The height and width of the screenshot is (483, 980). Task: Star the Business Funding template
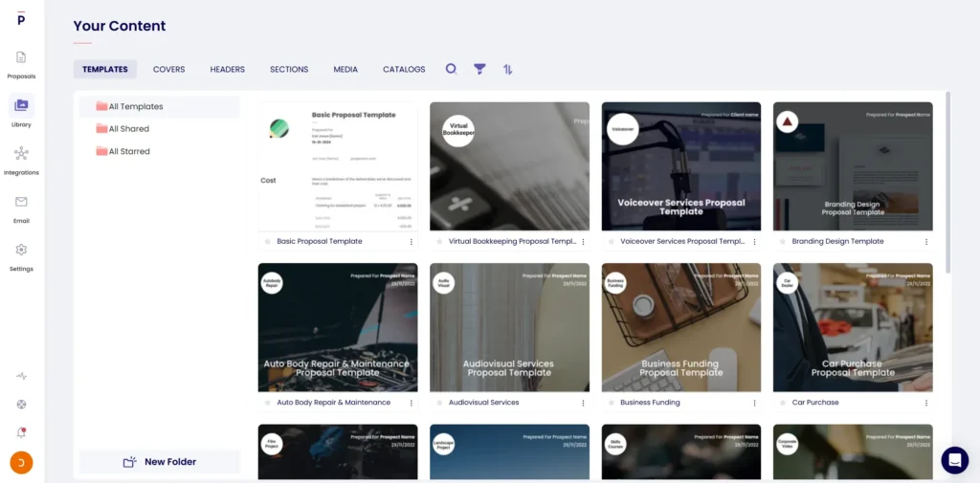611,403
